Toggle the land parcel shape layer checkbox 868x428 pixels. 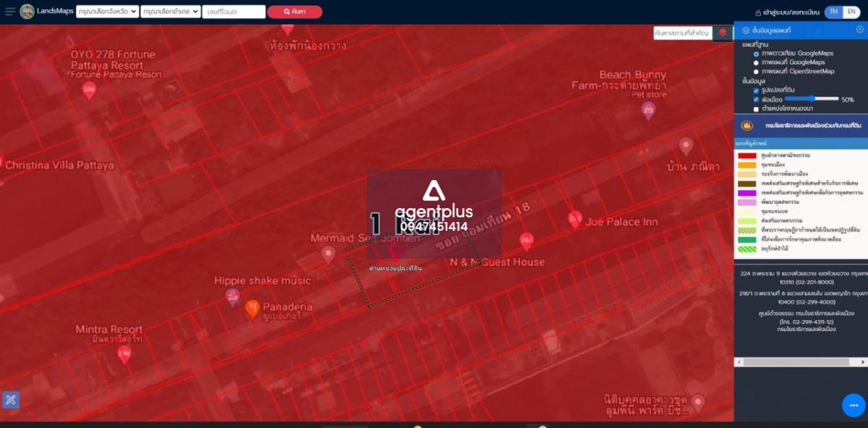757,90
